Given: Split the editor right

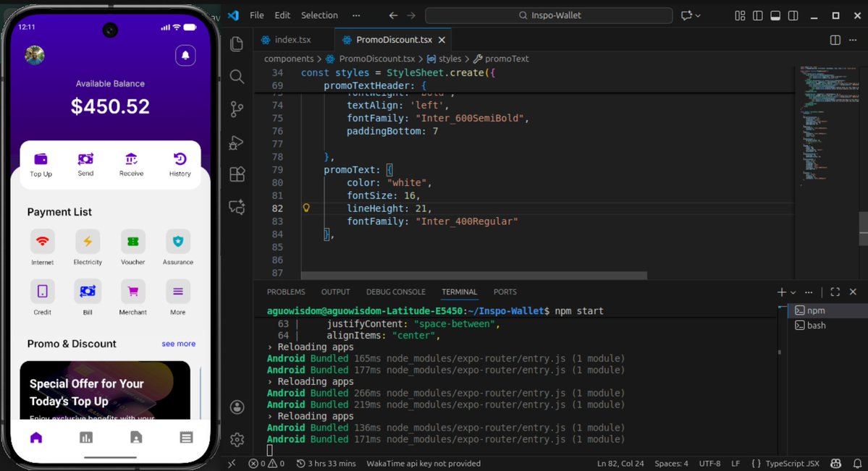Looking at the screenshot, I should point(835,40).
